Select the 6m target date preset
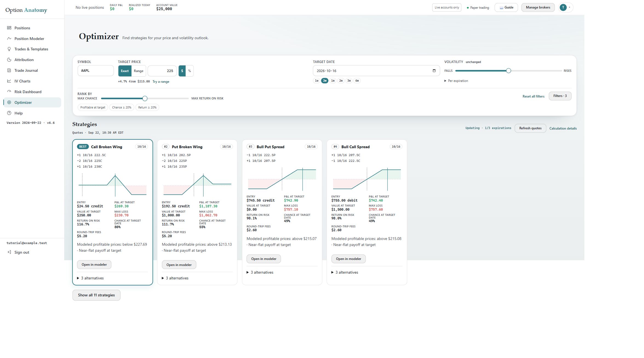The height and width of the screenshot is (358, 644). click(x=357, y=81)
